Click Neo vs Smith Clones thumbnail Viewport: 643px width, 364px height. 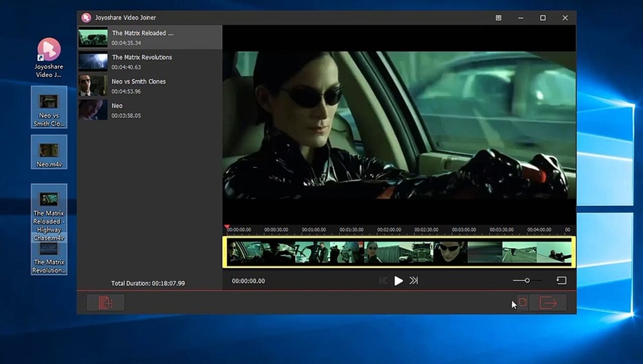(93, 86)
